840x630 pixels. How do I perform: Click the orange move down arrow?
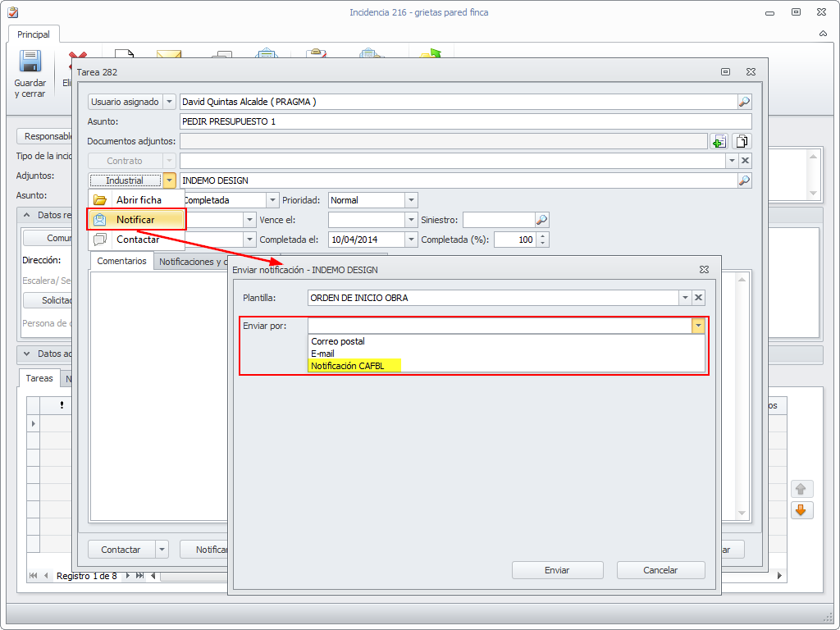tap(801, 510)
